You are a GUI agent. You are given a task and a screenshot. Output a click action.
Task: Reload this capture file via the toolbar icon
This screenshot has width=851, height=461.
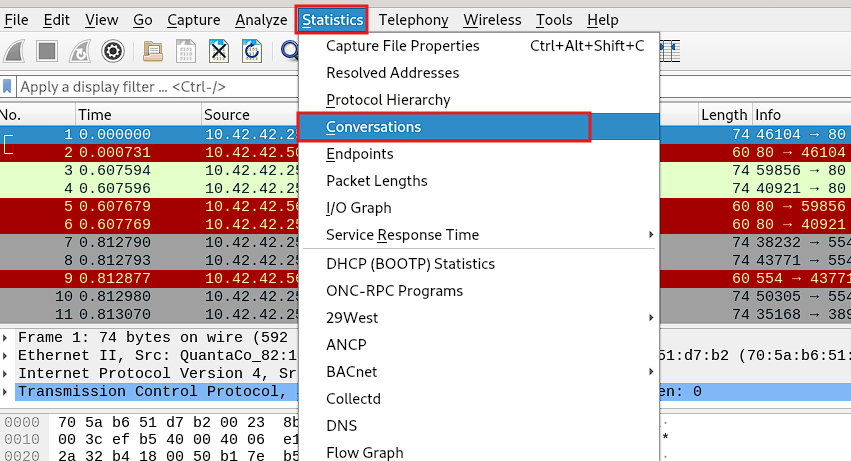(252, 52)
